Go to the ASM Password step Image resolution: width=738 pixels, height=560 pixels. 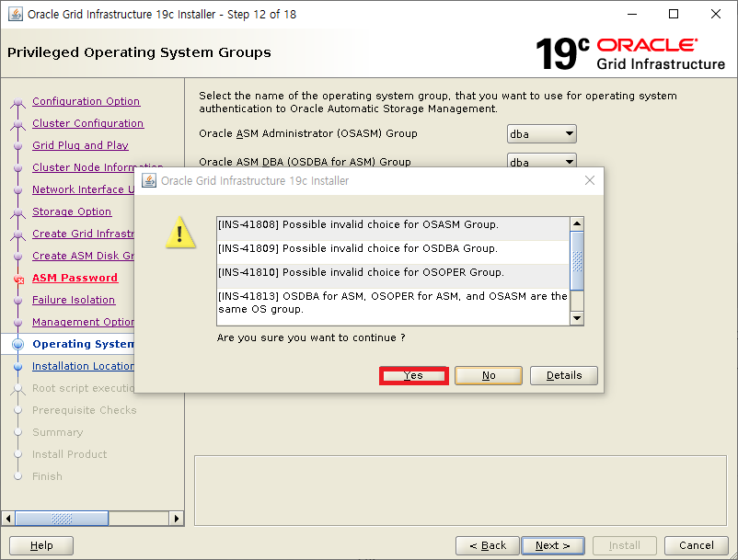click(75, 278)
